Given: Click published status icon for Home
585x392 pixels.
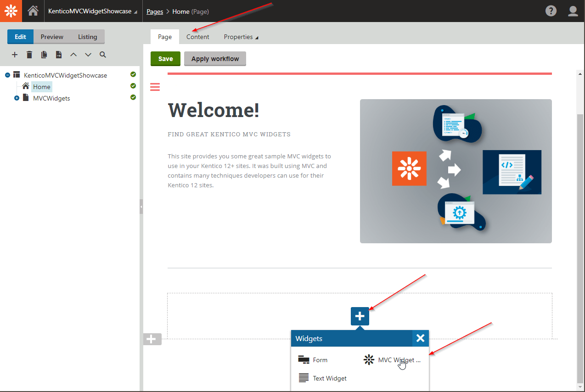Looking at the screenshot, I should click(x=133, y=86).
